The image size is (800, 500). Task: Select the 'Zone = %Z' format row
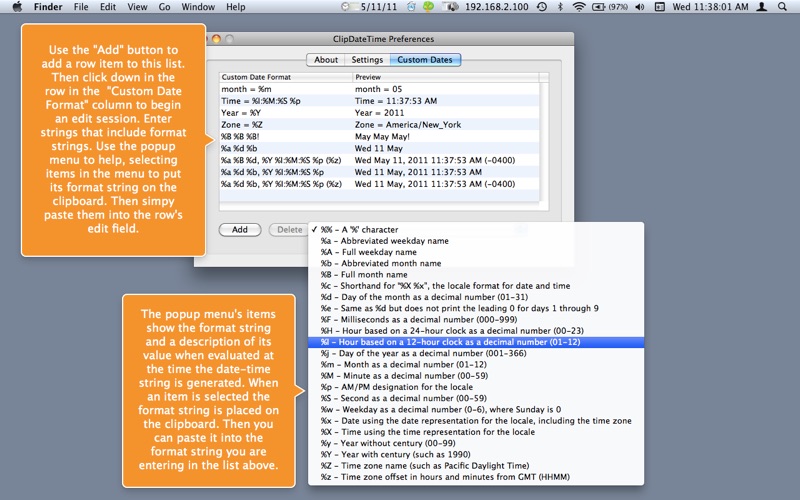(379, 124)
